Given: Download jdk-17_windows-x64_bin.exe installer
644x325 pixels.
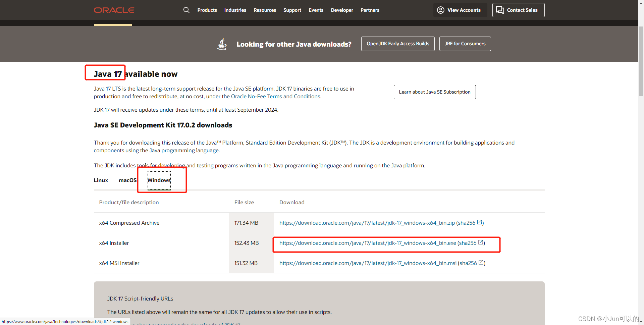Looking at the screenshot, I should [x=368, y=243].
